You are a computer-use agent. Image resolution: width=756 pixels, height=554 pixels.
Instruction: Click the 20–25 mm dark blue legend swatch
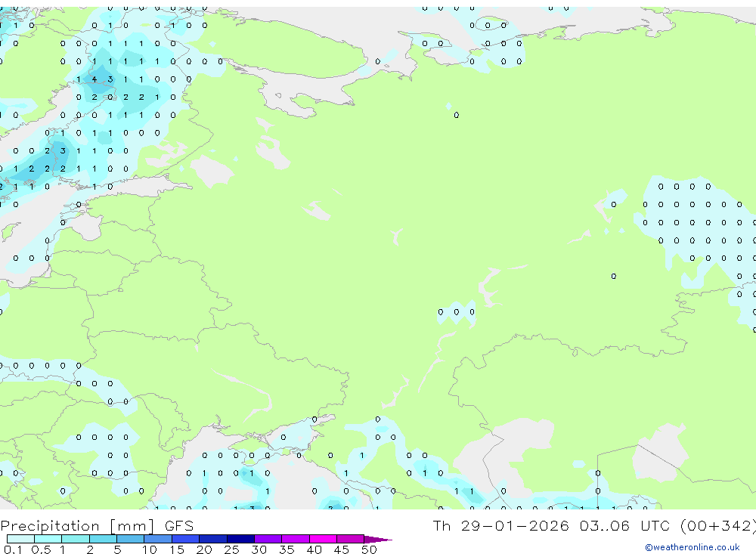(x=213, y=539)
